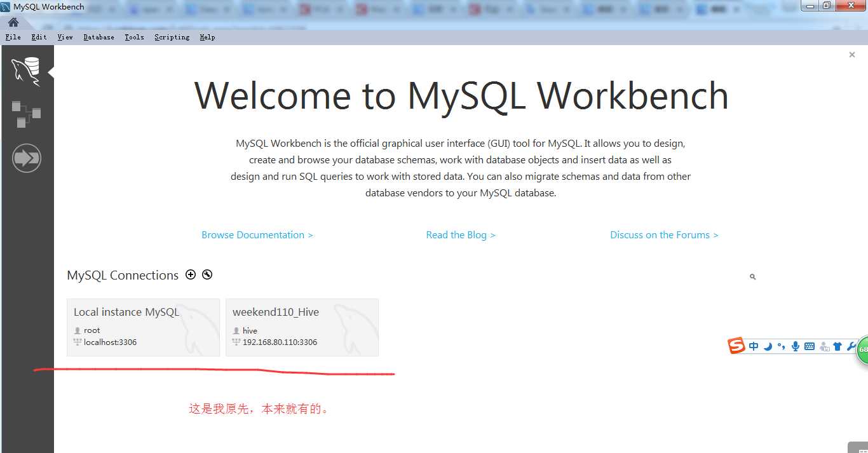The width and height of the screenshot is (868, 453).
Task: Add a new MySQL connection plus icon
Action: [191, 274]
